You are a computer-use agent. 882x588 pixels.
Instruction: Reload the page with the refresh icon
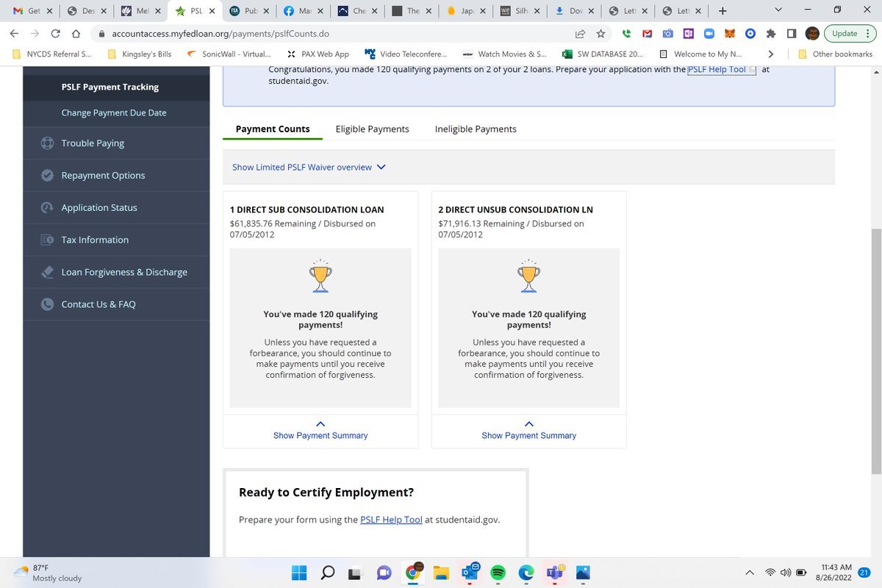click(x=56, y=34)
